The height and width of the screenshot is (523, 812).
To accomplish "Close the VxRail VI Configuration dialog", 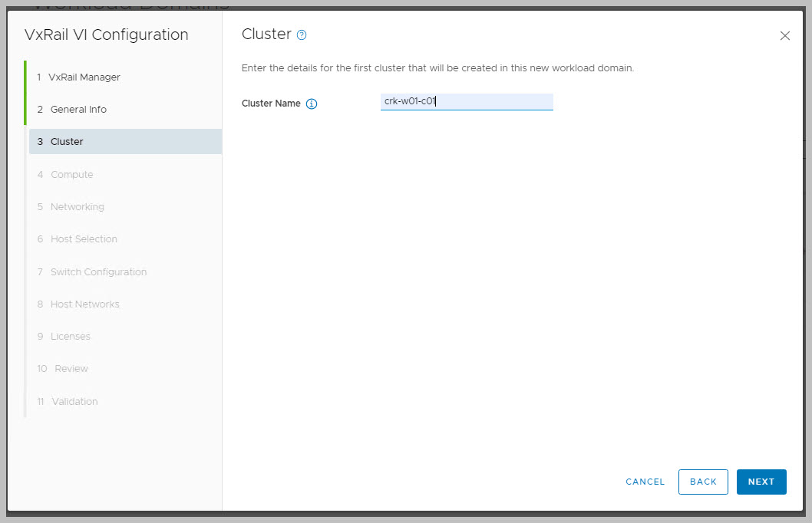I will coord(784,36).
